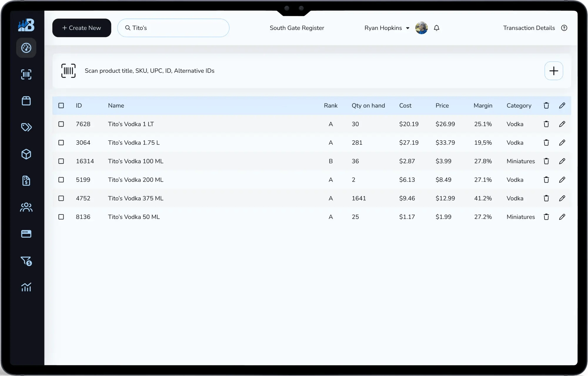Viewport: 588px width, 376px height.
Task: Open the dashboard gauge icon in sidebar
Action: [x=26, y=48]
